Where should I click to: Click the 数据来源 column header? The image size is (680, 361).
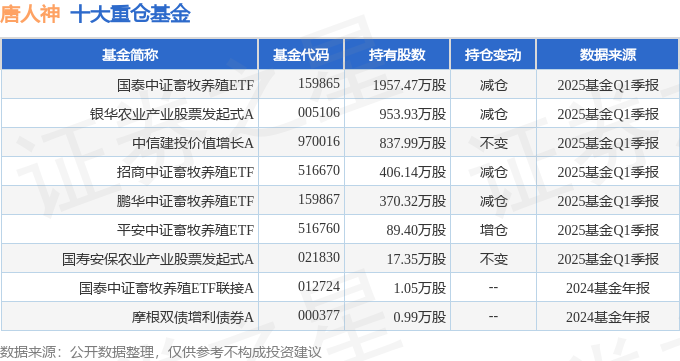point(608,55)
